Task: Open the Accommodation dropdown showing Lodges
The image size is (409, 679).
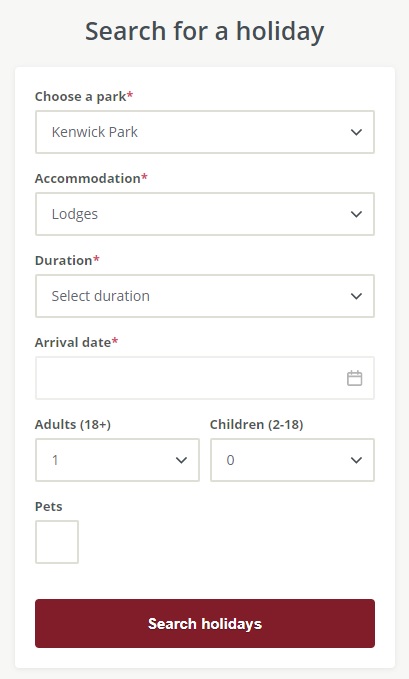Action: 204,214
